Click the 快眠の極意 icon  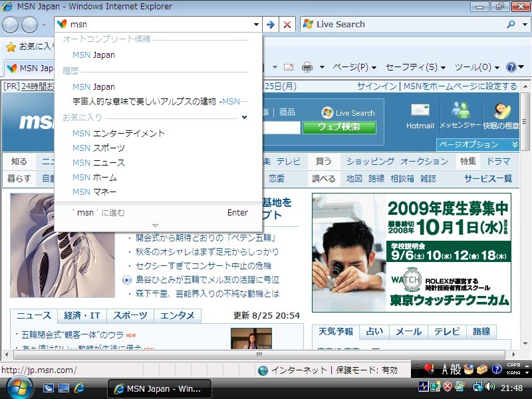(502, 110)
